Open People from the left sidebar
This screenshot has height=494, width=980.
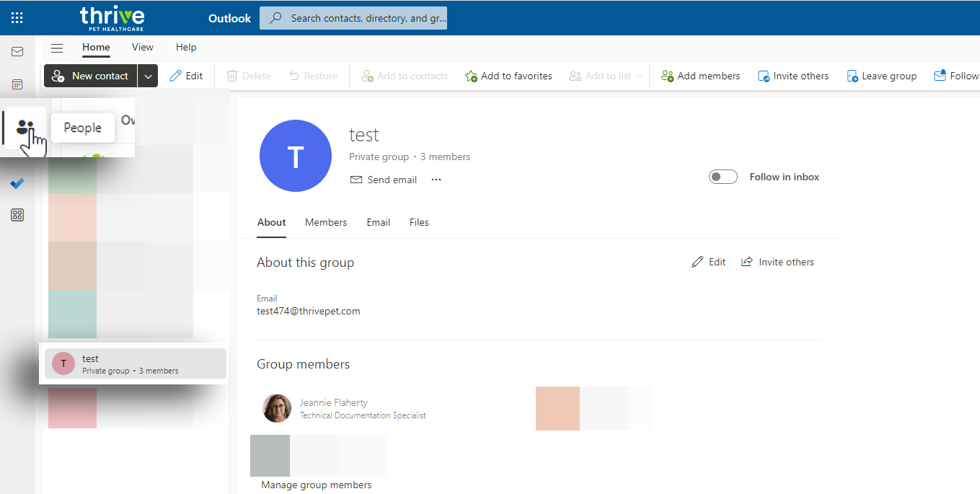point(25,128)
